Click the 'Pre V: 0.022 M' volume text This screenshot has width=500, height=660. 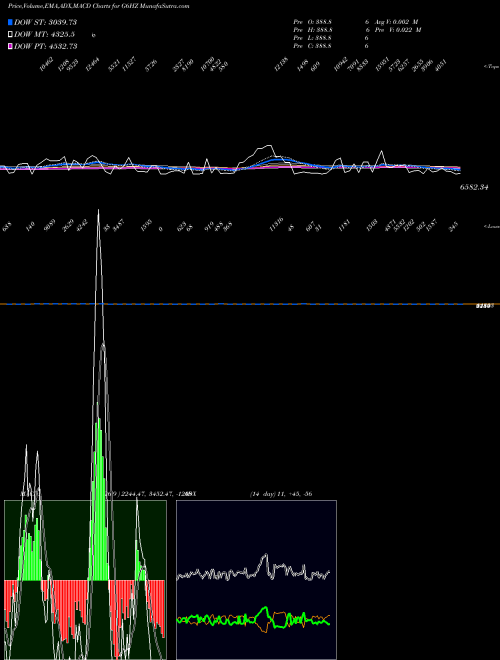tap(397, 30)
